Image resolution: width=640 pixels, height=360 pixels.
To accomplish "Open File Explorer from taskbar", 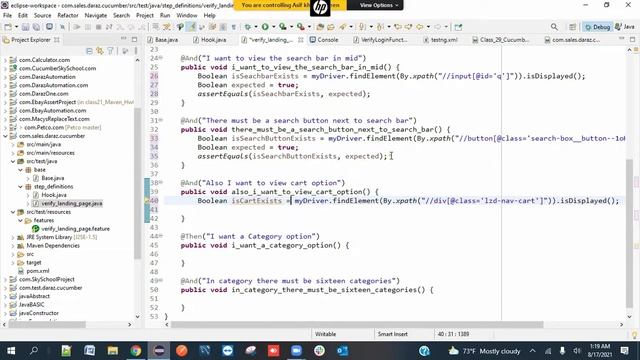I will 113,351.
